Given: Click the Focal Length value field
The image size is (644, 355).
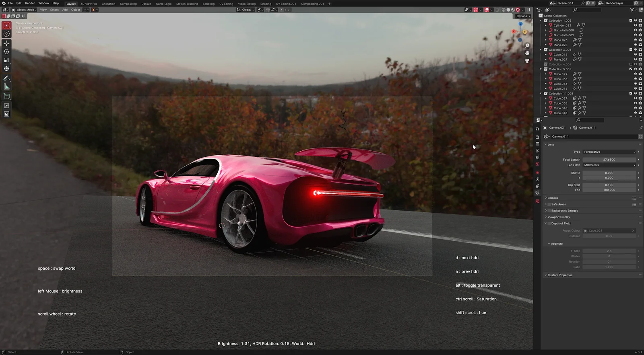Looking at the screenshot, I should 609,160.
